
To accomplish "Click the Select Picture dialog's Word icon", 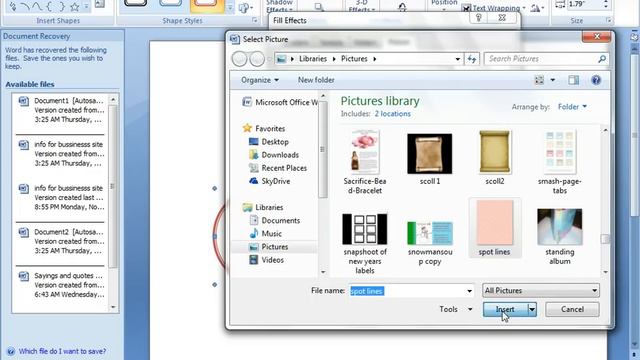I will 234,39.
